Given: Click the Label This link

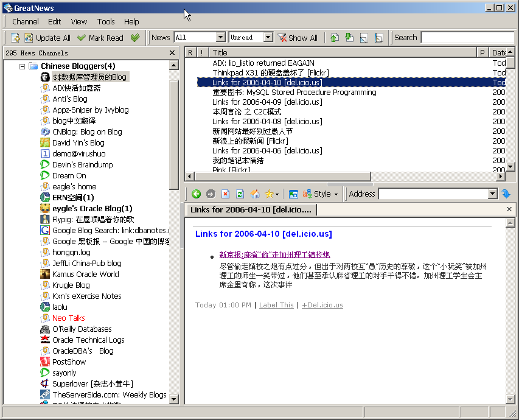Looking at the screenshot, I should (x=276, y=305).
